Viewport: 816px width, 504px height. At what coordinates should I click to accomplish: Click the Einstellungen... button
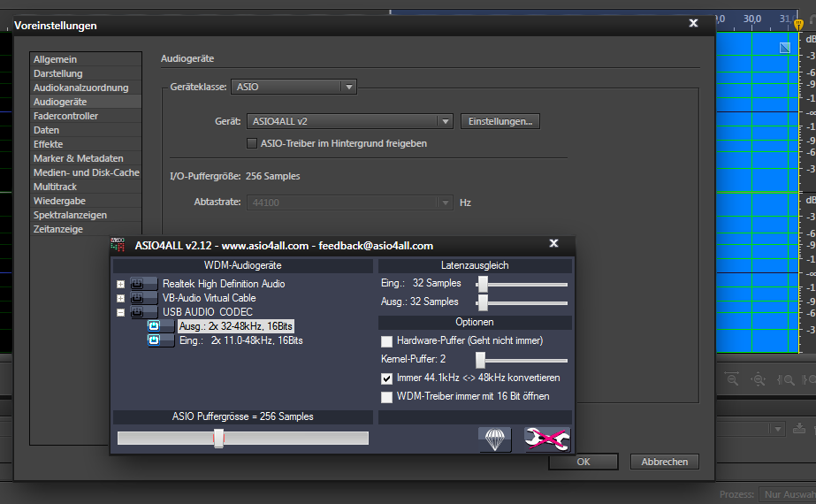500,121
